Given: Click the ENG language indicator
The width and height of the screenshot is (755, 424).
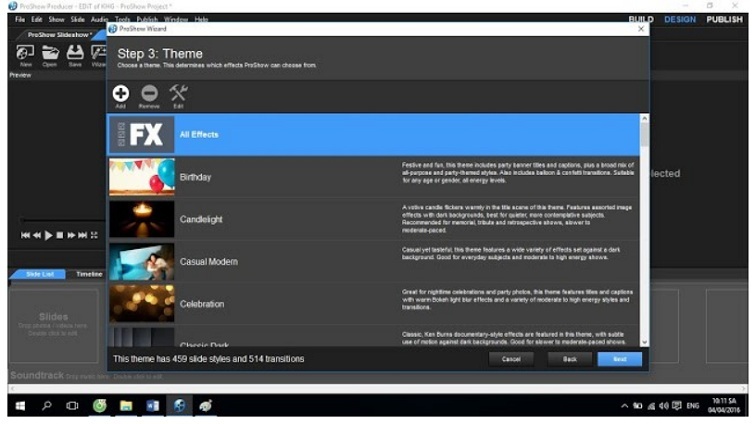Looking at the screenshot, I should pyautogui.click(x=693, y=406).
